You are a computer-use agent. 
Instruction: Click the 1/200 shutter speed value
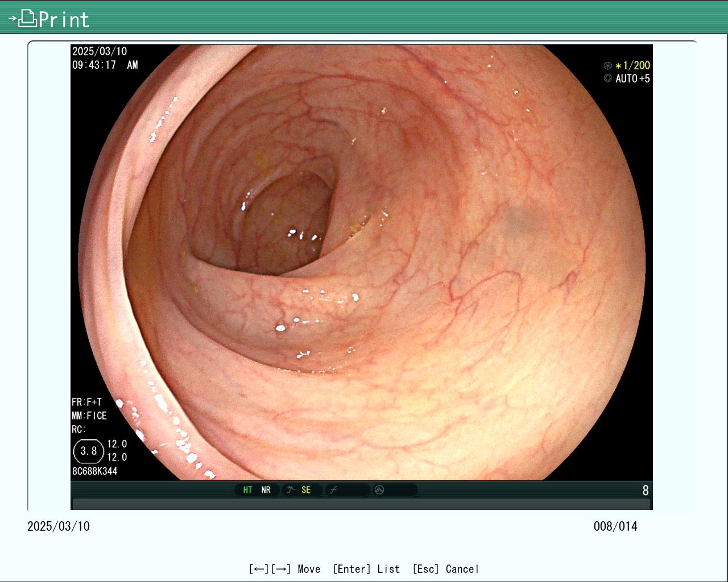pyautogui.click(x=636, y=65)
